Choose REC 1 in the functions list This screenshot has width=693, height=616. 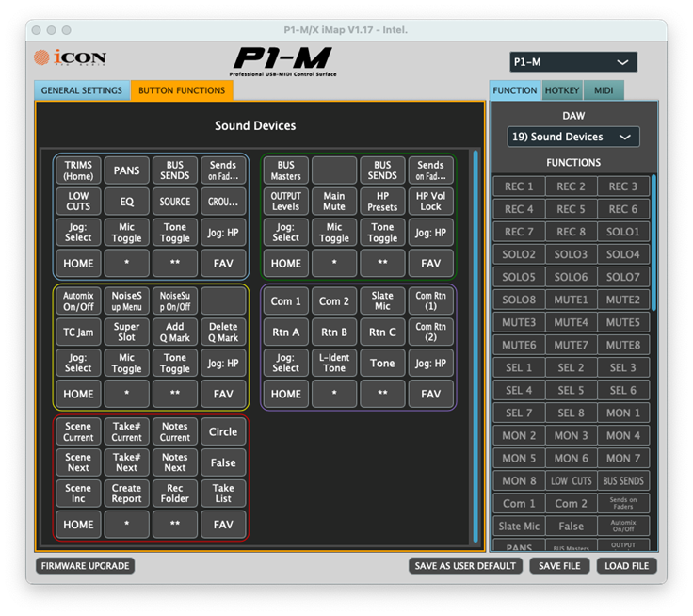click(519, 186)
